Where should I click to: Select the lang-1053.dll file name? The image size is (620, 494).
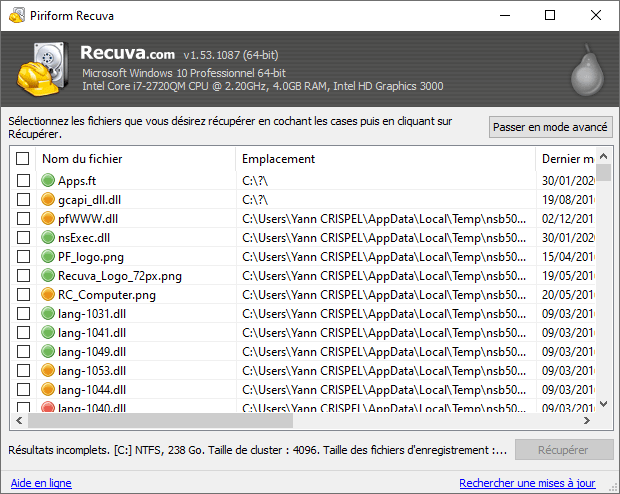[x=92, y=371]
